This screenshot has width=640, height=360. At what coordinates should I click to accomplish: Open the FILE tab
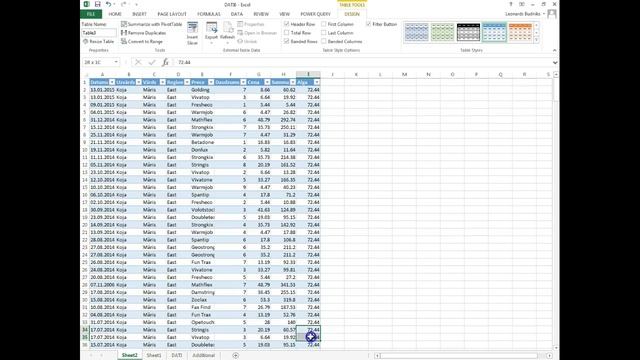tap(91, 14)
